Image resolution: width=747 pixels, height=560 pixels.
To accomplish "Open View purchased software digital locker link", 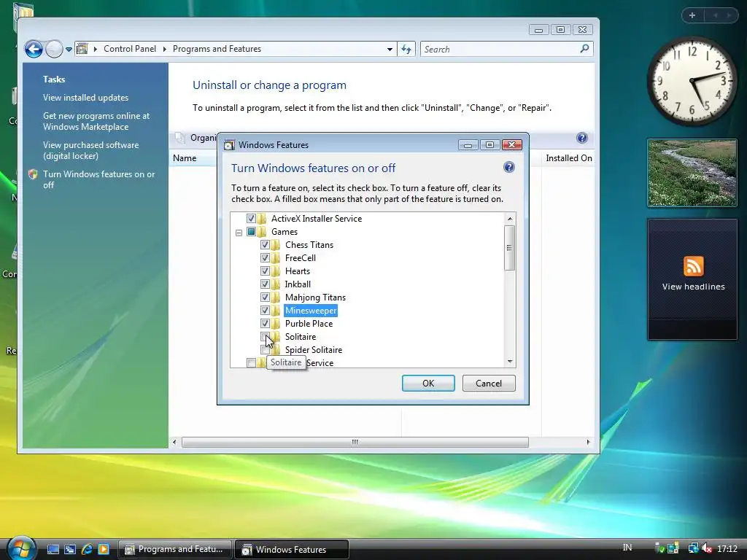I will click(x=91, y=150).
